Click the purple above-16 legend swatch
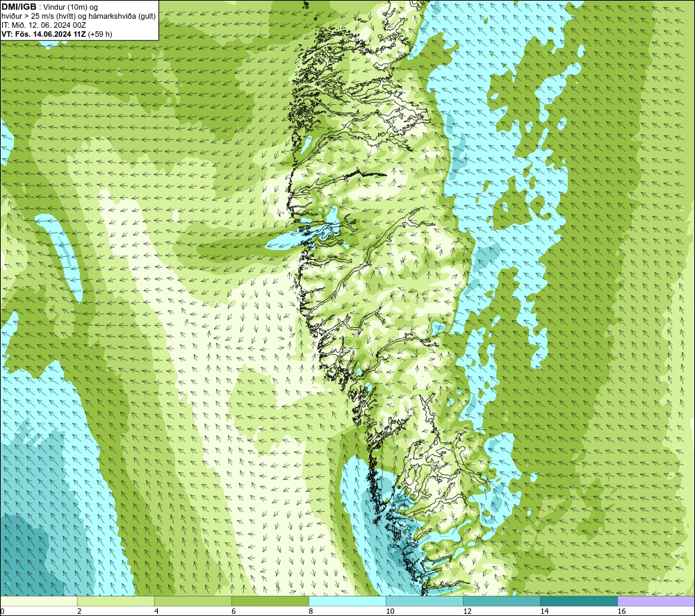 [656, 601]
